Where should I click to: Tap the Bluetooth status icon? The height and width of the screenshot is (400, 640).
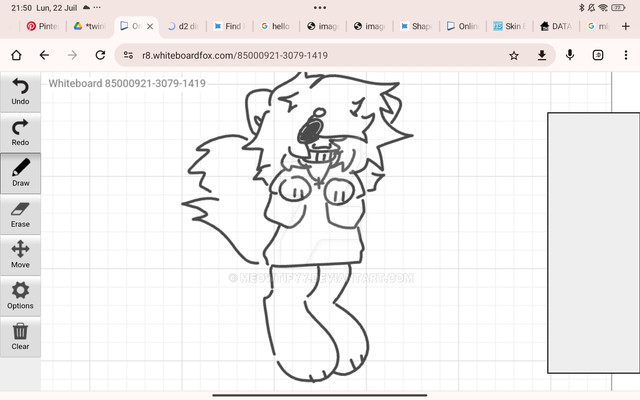coord(582,7)
